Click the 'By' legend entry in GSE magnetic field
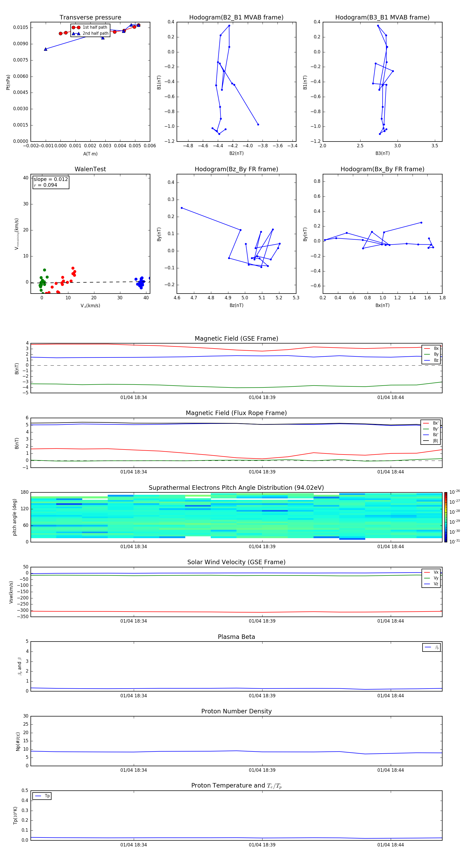This screenshot has height=868, width=473. click(431, 355)
